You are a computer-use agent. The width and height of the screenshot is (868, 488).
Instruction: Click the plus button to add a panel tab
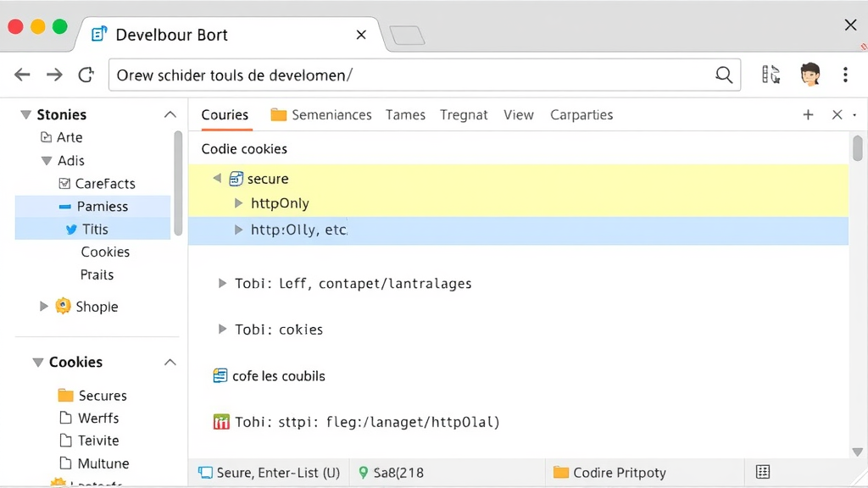coord(807,114)
